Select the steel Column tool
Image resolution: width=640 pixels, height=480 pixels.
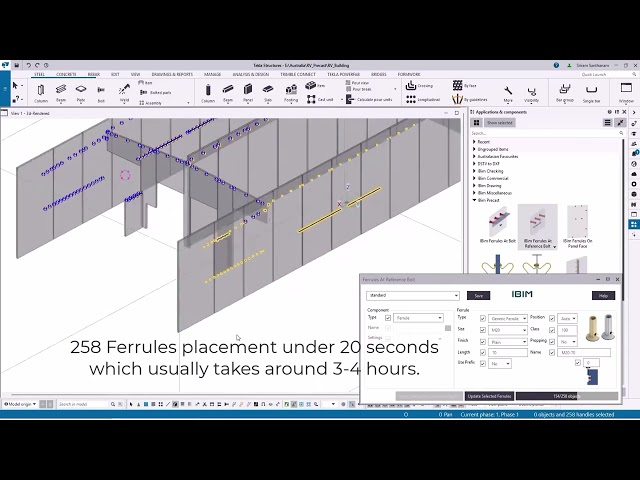pos(41,93)
